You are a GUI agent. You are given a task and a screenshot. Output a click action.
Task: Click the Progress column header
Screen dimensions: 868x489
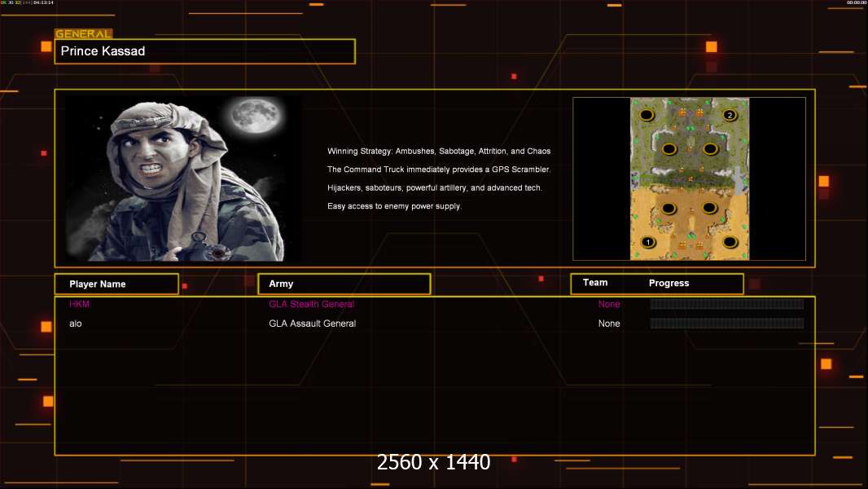(669, 283)
